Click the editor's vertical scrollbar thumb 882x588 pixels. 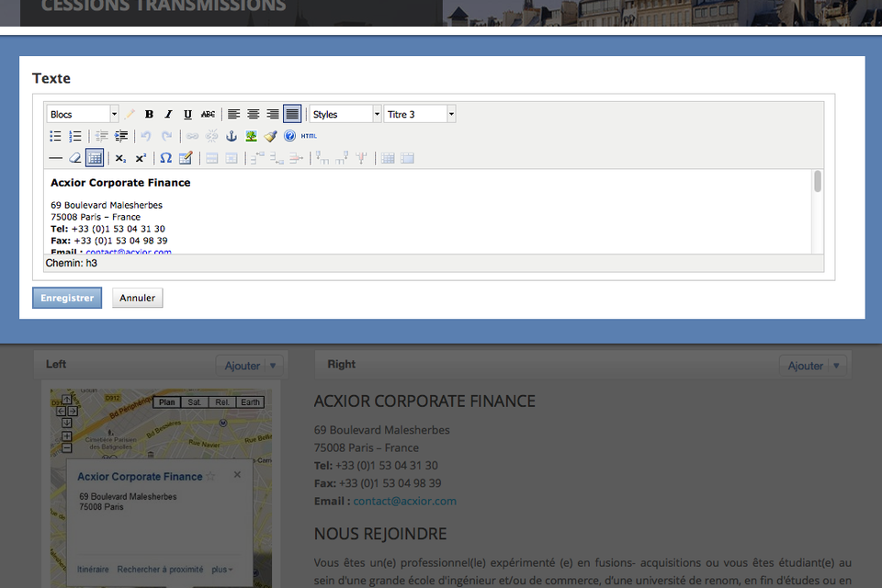coord(818,182)
